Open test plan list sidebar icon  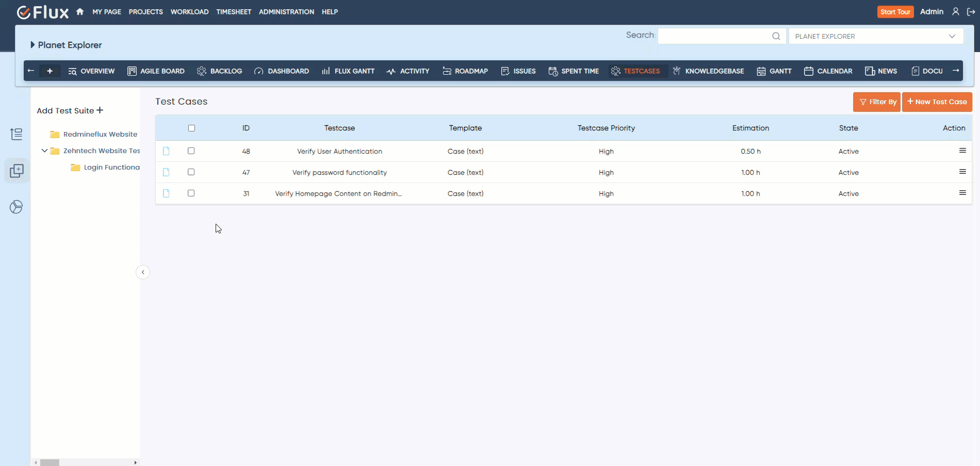(17, 134)
